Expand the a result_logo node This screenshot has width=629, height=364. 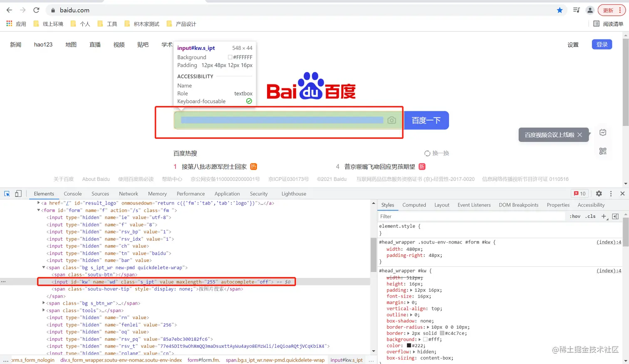[39, 203]
